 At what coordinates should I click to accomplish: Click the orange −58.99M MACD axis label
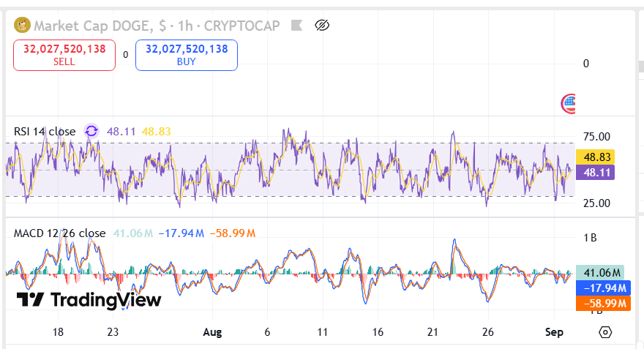click(600, 303)
